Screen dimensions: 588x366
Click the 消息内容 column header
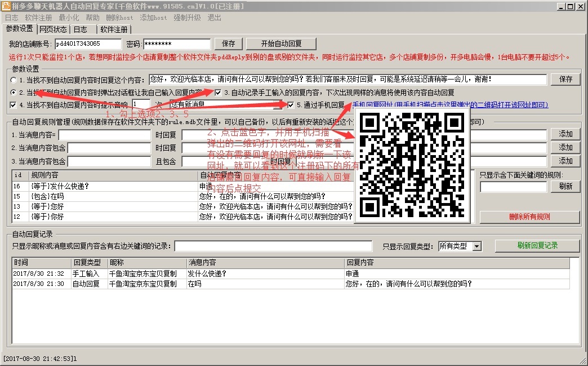coord(265,262)
